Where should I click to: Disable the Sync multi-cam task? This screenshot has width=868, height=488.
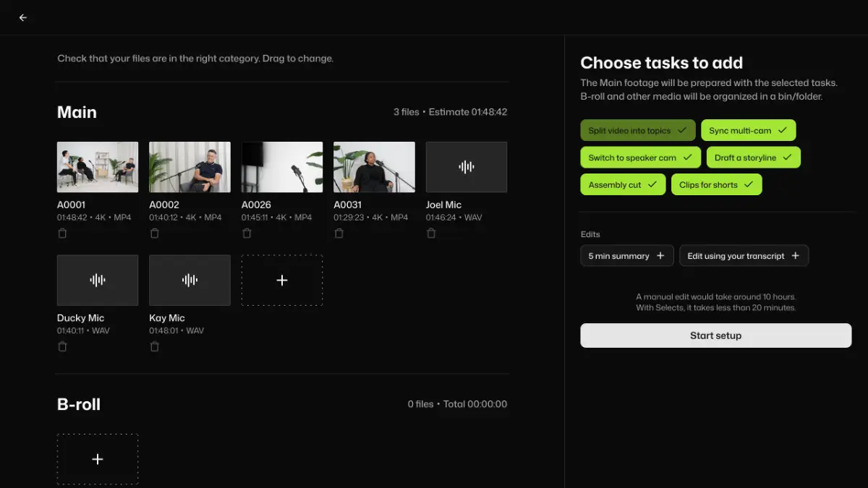[x=748, y=131]
